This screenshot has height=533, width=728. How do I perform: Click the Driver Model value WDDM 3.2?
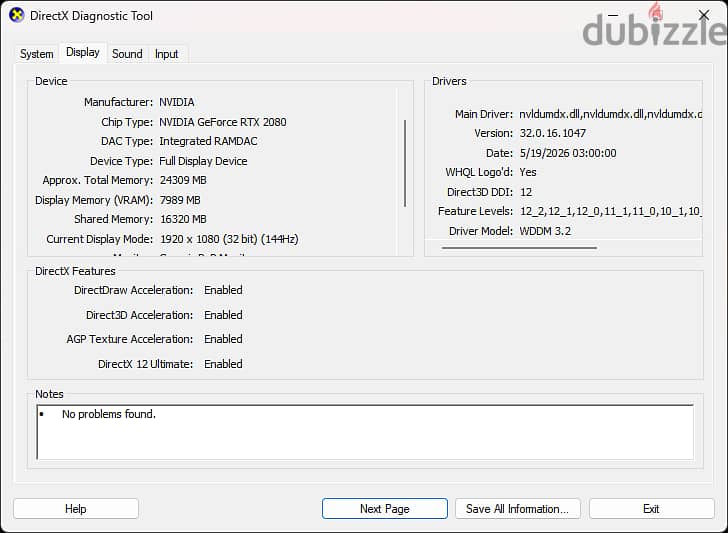tap(545, 231)
